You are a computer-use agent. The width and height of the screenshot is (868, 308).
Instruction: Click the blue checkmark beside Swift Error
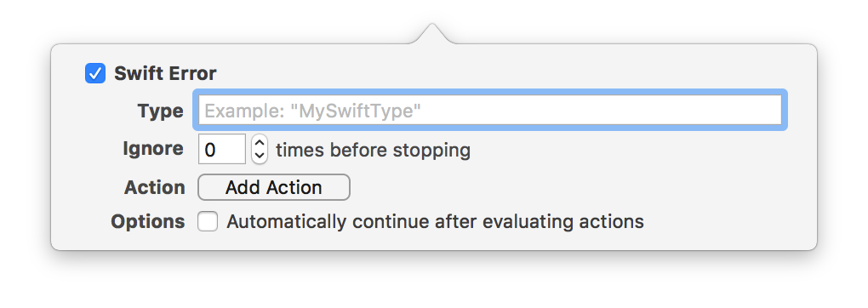coord(95,73)
